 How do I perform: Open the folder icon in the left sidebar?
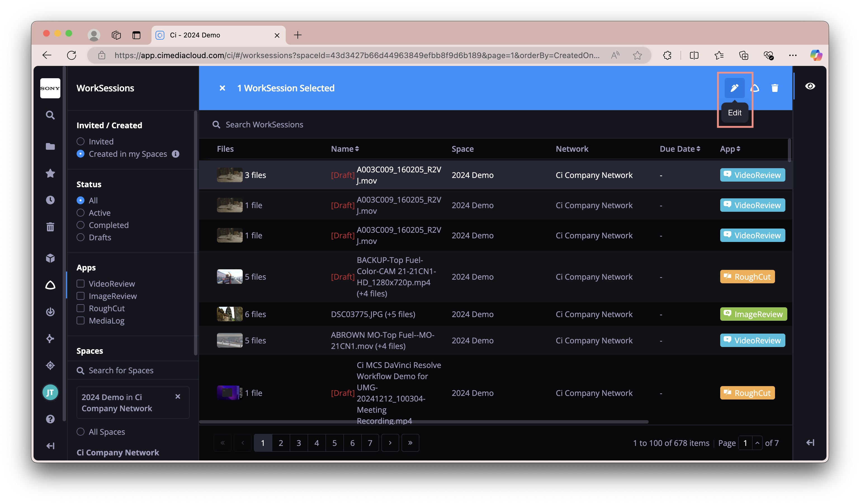tap(50, 146)
